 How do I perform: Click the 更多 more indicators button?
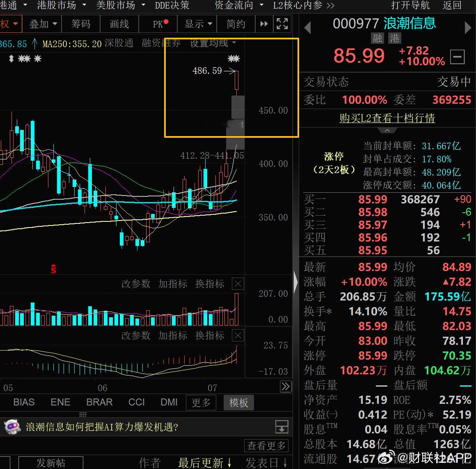point(201,403)
